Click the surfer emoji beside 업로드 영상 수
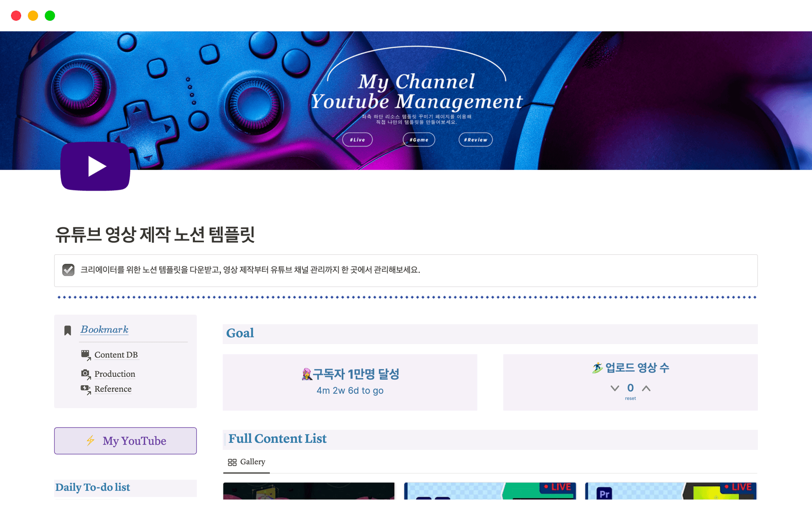The image size is (812, 508). (x=597, y=368)
